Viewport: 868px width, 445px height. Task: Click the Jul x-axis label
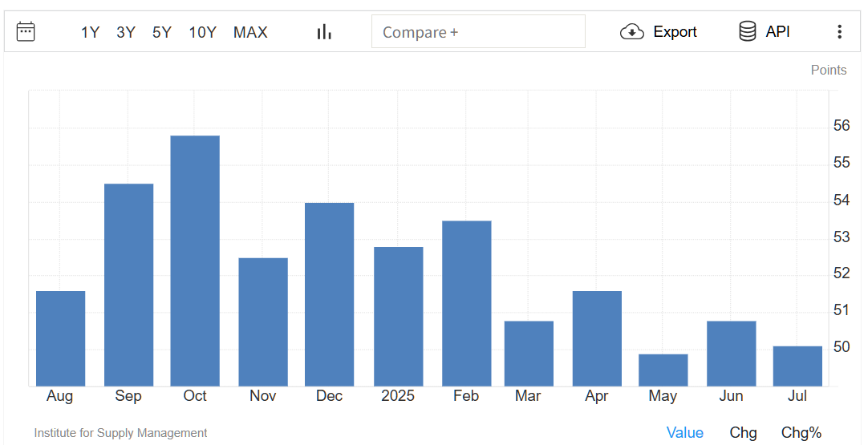tap(797, 396)
